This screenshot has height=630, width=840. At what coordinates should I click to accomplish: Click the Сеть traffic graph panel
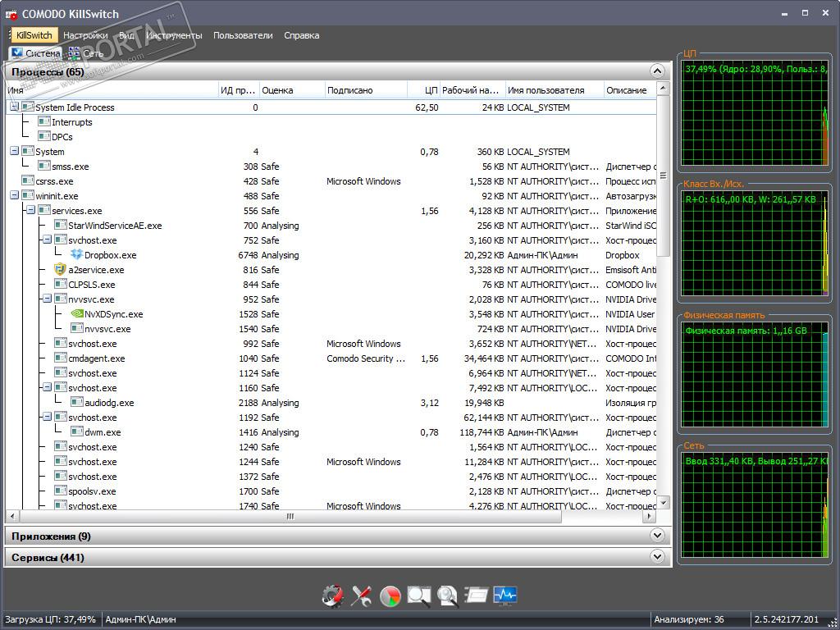click(755, 505)
